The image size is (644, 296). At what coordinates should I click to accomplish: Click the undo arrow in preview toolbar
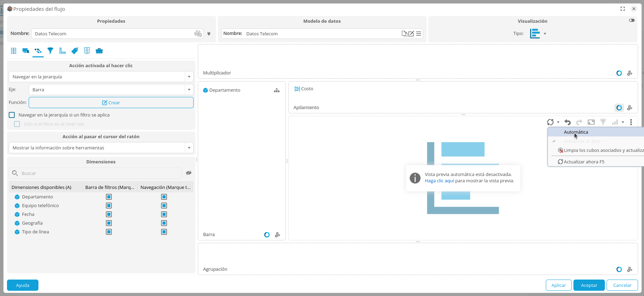[567, 122]
